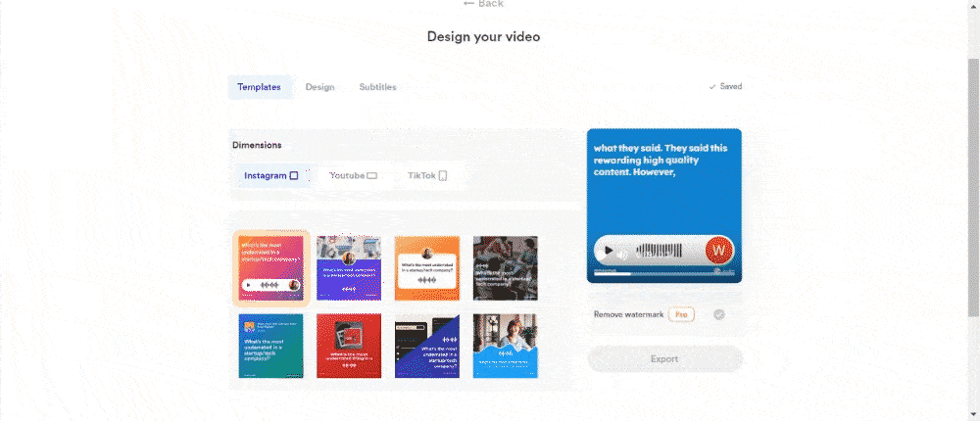
Task: Switch to the Templates tab
Action: 260,87
